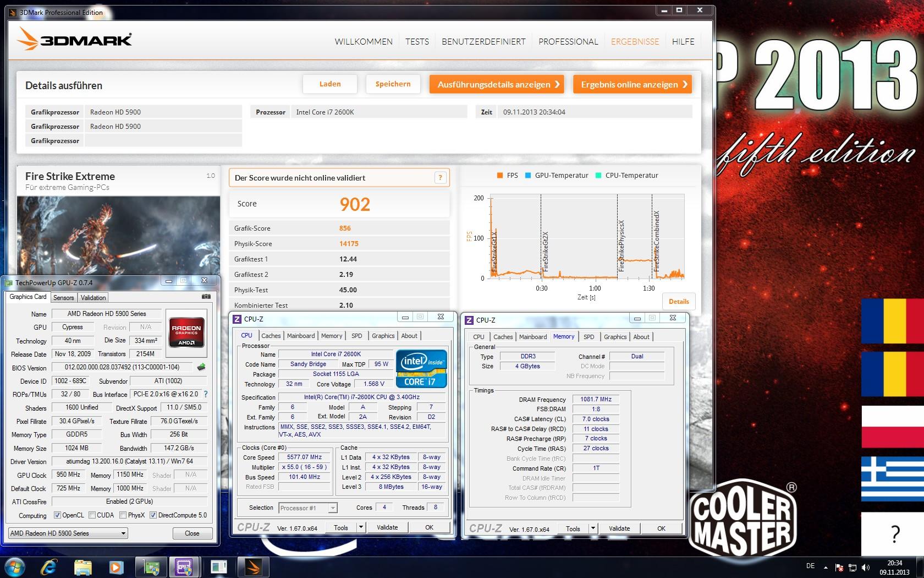This screenshot has width=924, height=578.
Task: Click the DE language indicator in taskbar
Action: [810, 566]
